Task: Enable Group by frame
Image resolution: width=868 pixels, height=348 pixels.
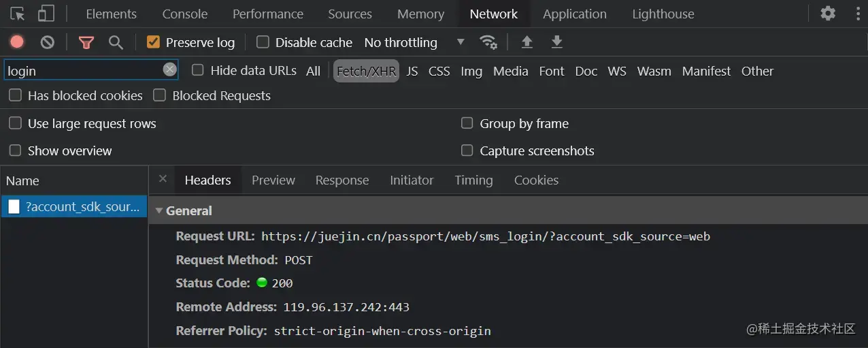Action: click(x=467, y=123)
